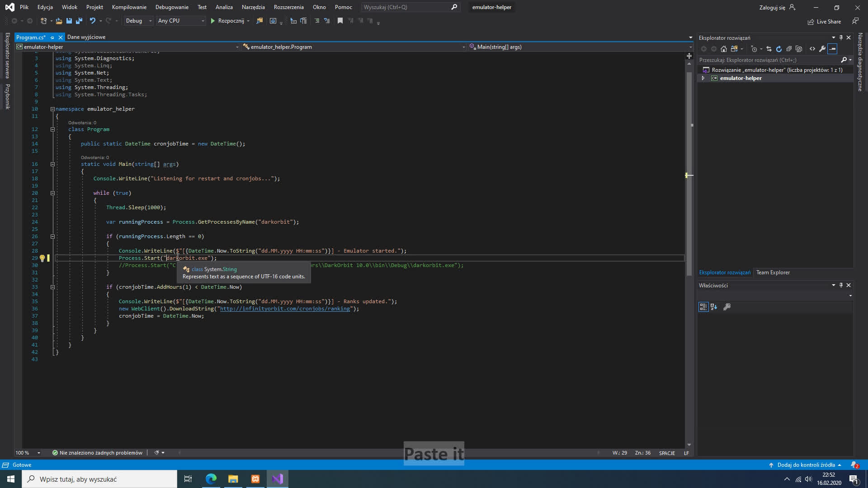Screen dimensions: 868x488
Task: Open Properties via wrench icon in Solution Explorer
Action: click(822, 49)
